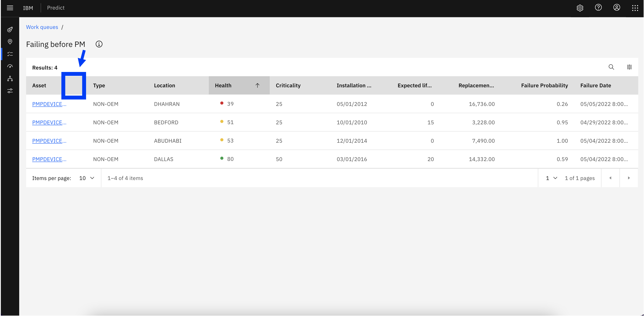
Task: Toggle the checkbox next to Asset column
Action: 74,85
